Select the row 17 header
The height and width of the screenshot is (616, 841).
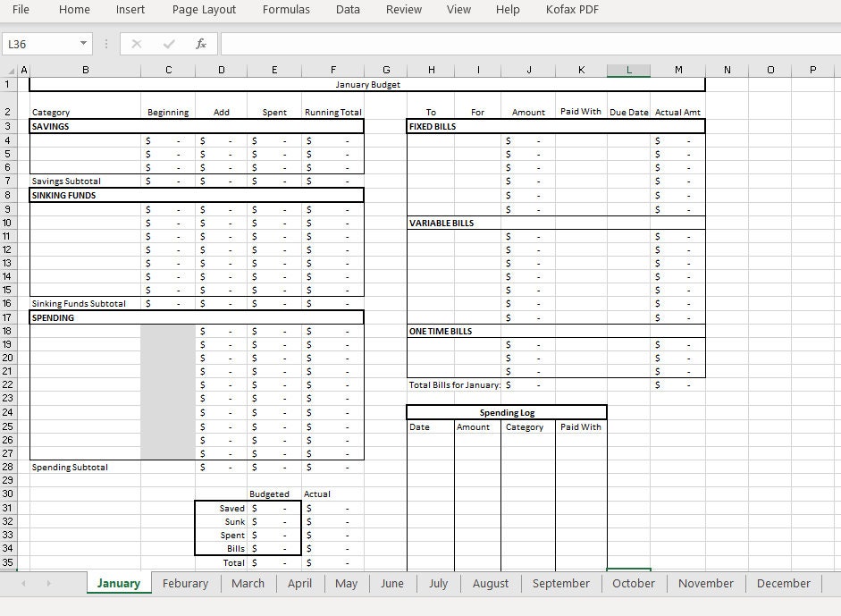(12, 317)
